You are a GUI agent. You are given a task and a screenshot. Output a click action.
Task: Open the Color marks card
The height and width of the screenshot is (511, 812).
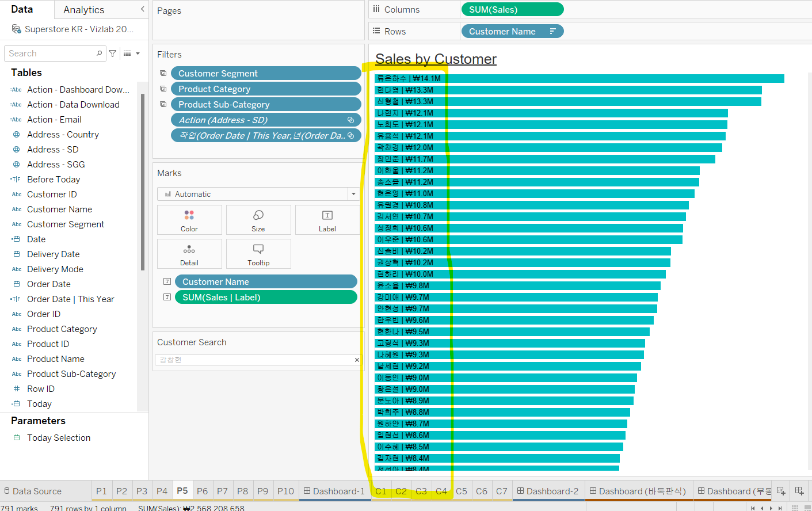point(189,220)
